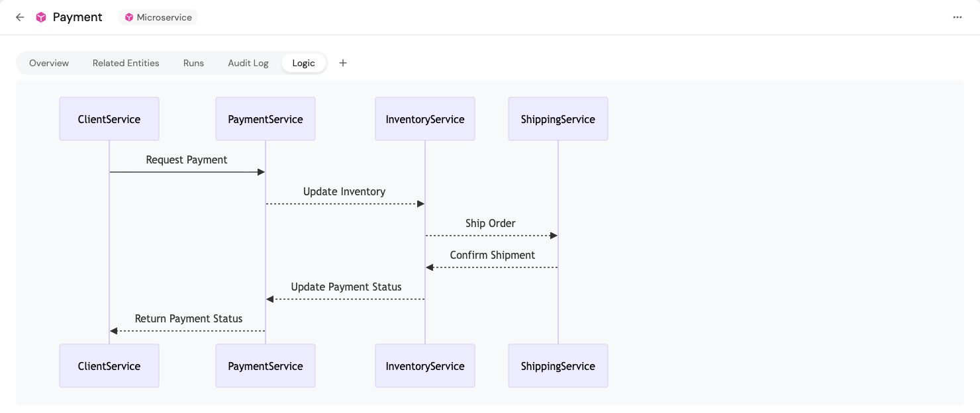The image size is (980, 413).
Task: Click the 'Request Payment' message label
Action: point(187,160)
